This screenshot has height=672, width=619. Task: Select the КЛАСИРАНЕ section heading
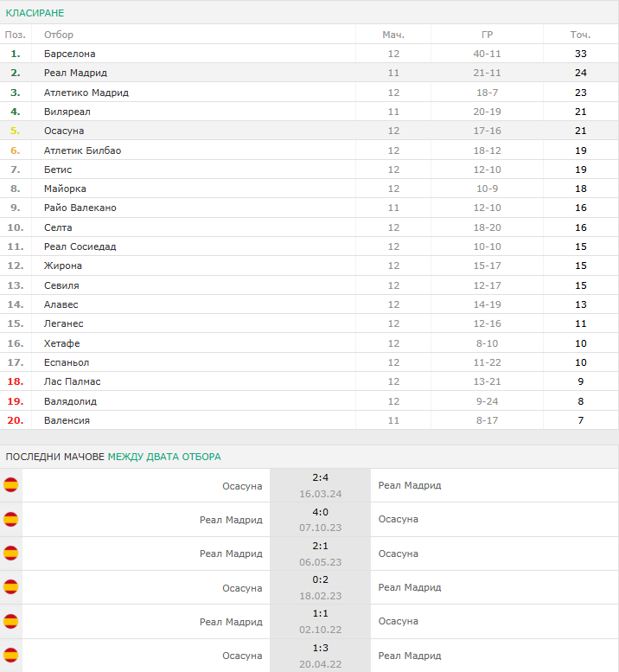tap(35, 13)
